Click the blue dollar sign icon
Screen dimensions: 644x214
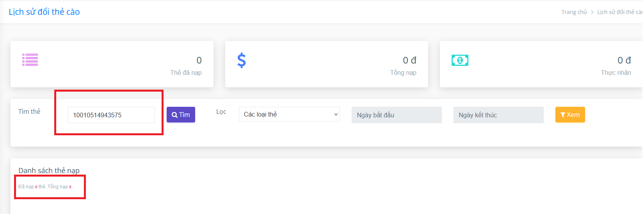click(x=242, y=60)
